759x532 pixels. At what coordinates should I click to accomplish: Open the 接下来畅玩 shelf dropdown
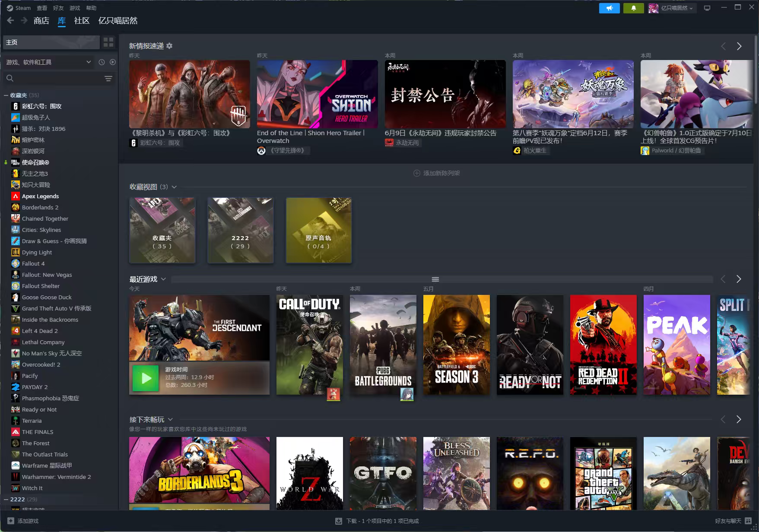point(170,419)
